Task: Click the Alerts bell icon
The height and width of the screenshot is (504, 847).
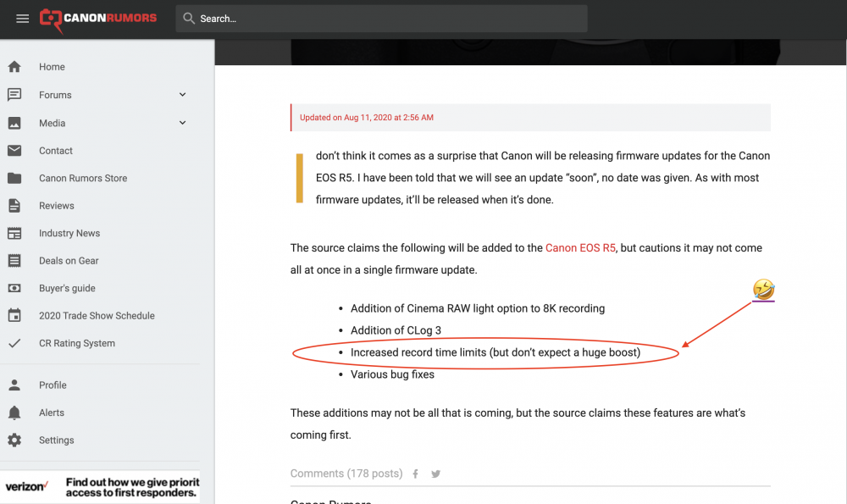Action: (14, 413)
